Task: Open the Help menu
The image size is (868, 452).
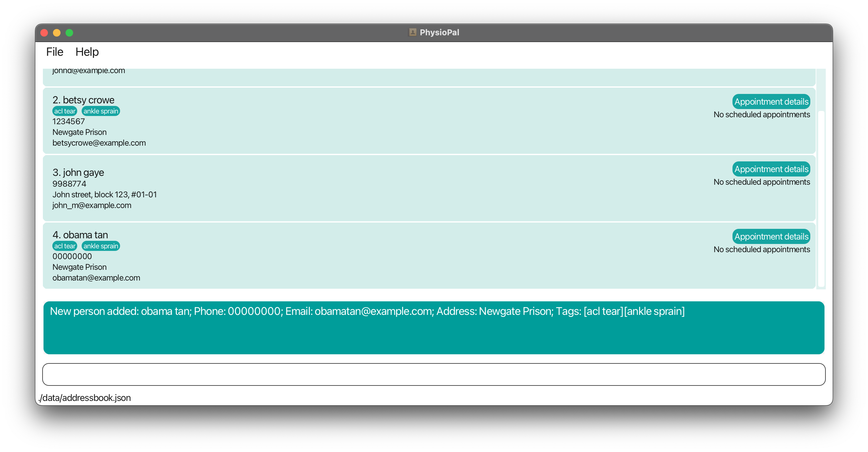Action: click(x=87, y=52)
